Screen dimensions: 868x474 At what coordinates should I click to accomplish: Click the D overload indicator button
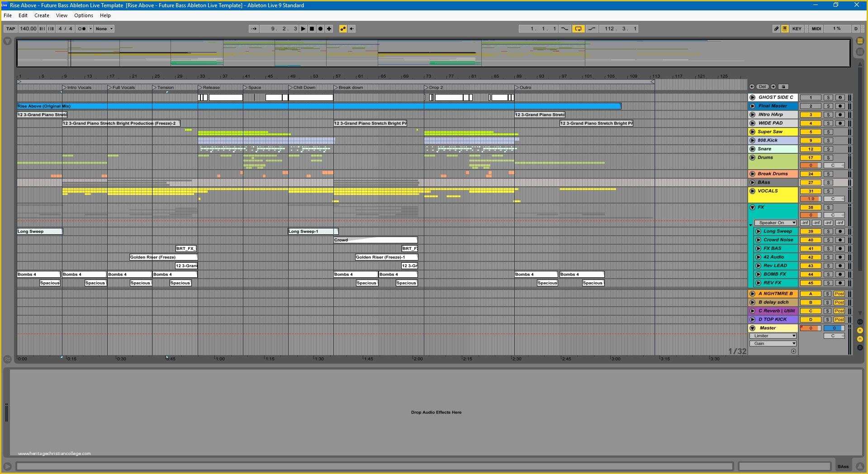click(856, 28)
